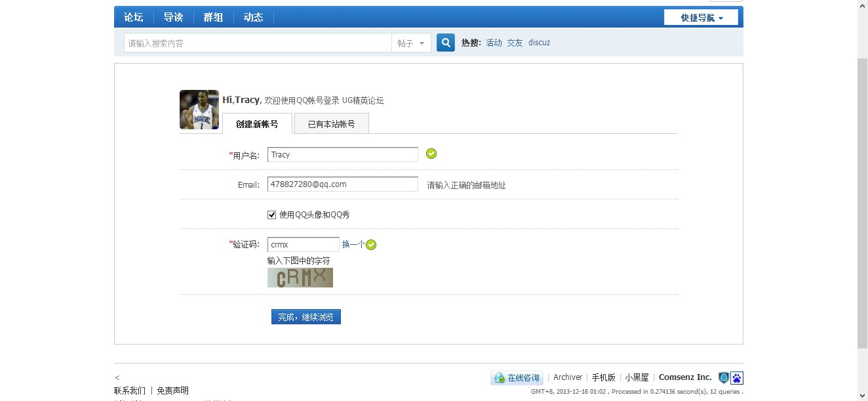Toggle 使用QQ头像和QQ秀 checkbox
868x401 pixels.
tap(272, 215)
